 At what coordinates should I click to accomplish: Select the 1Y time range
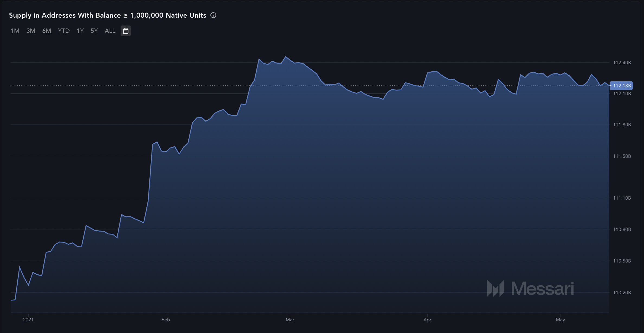coord(80,31)
